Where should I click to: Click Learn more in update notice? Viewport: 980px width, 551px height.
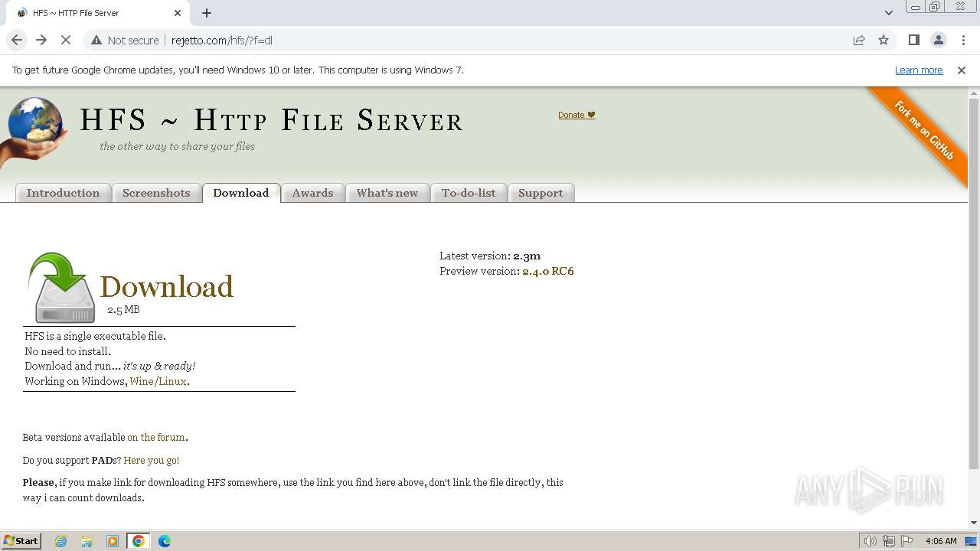(x=919, y=70)
